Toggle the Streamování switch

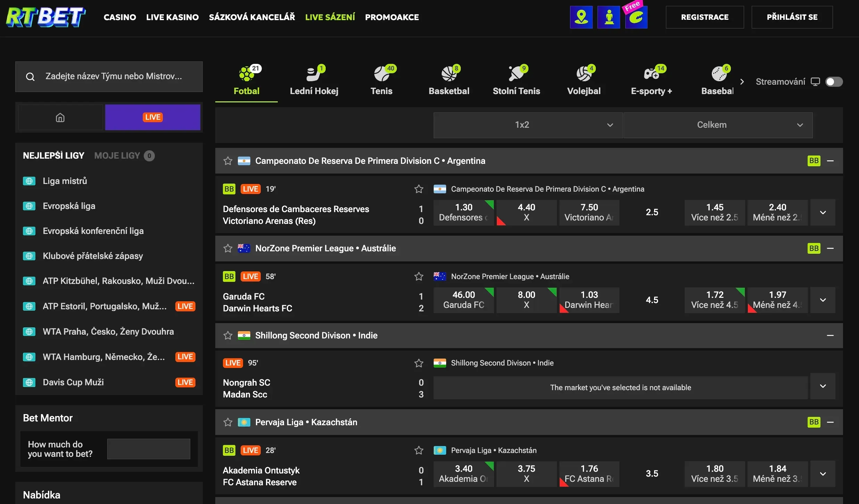[834, 82]
